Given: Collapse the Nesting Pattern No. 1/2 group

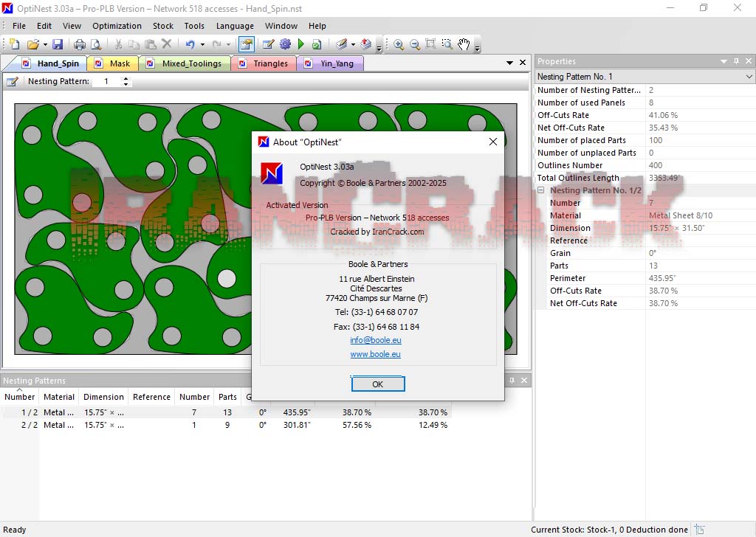Looking at the screenshot, I should coord(541,190).
